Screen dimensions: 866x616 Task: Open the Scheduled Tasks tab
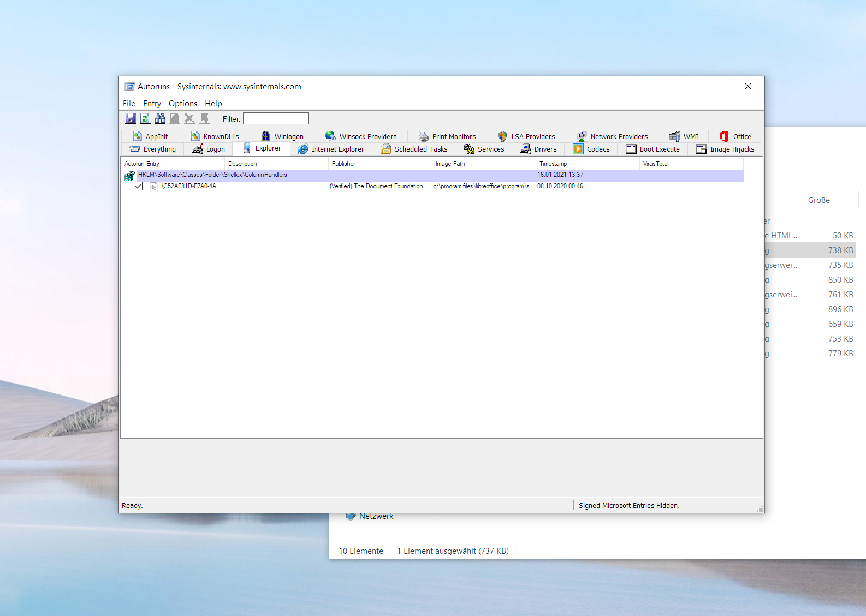point(414,149)
